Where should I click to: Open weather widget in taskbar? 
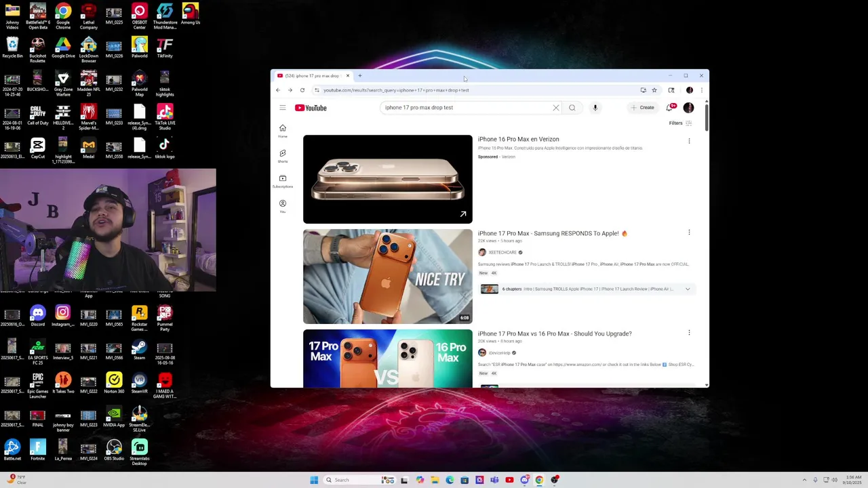pyautogui.click(x=17, y=479)
